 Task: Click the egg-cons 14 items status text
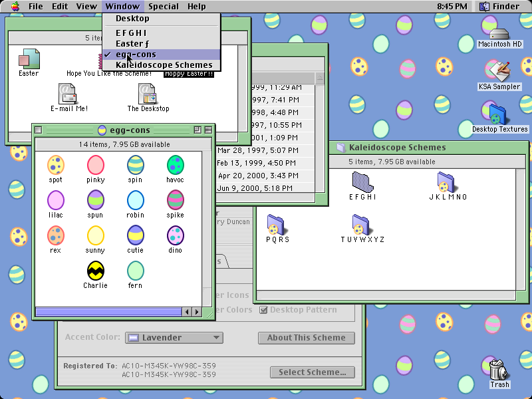124,144
